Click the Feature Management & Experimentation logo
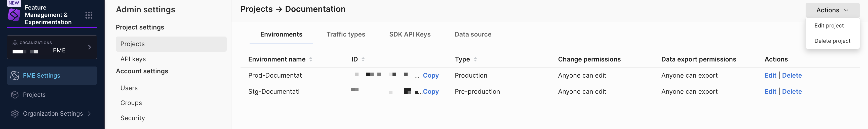 [x=14, y=15]
